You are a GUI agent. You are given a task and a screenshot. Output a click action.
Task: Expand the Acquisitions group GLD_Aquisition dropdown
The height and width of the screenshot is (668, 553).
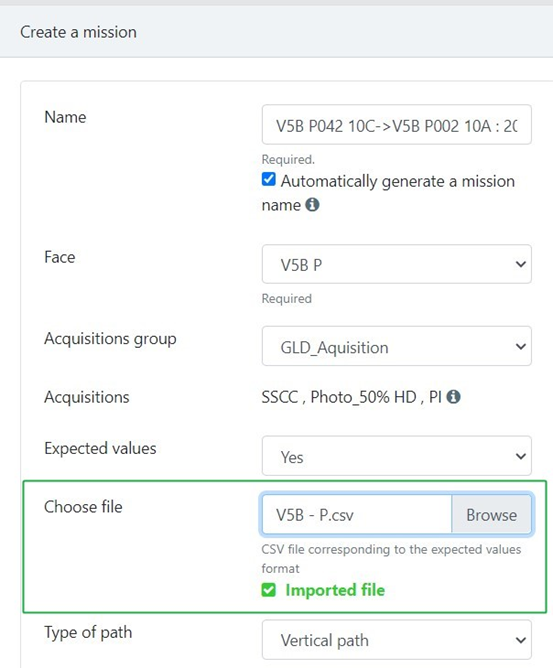point(397,346)
